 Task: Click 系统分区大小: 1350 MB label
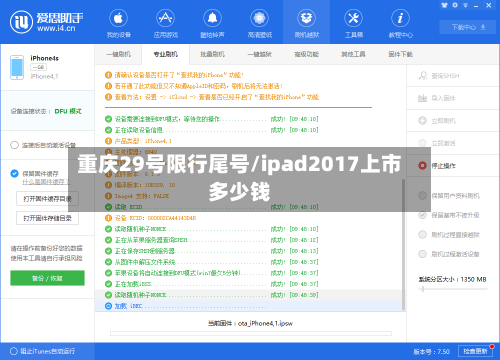pos(452,279)
